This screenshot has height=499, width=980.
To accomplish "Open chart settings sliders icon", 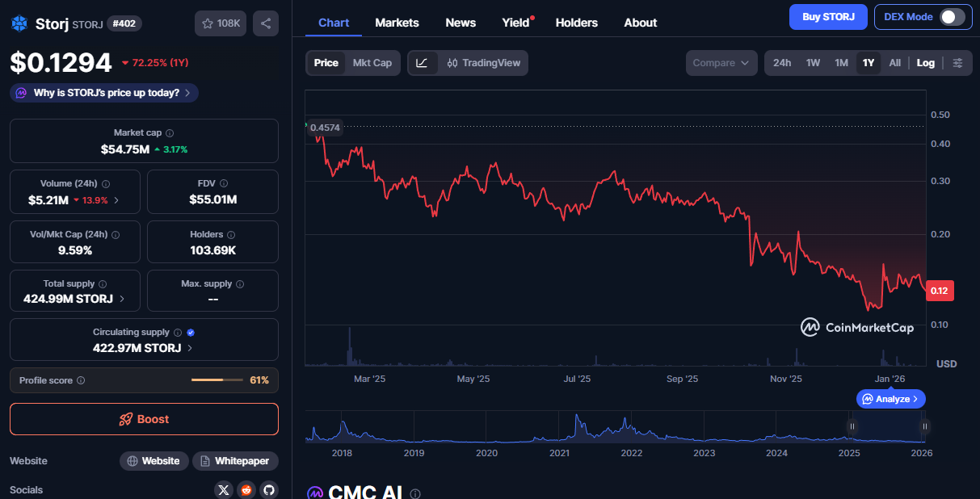I will 957,63.
